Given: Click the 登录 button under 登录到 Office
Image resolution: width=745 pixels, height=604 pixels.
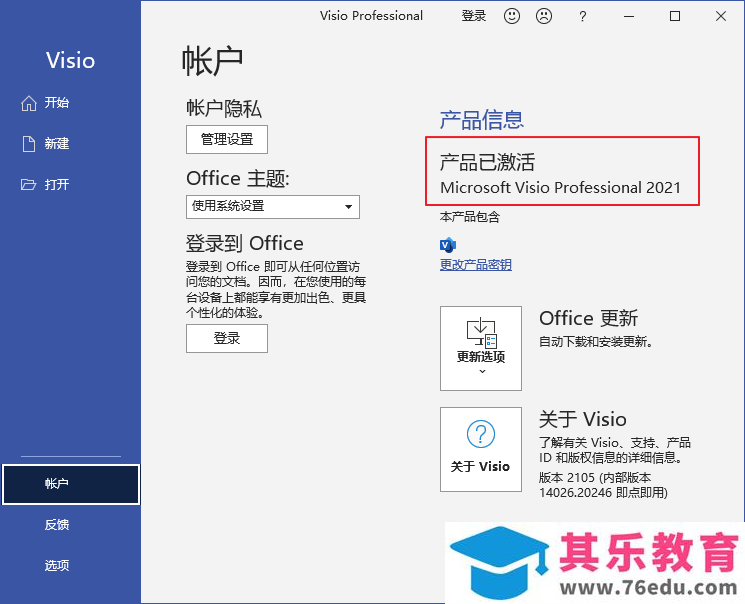Looking at the screenshot, I should (x=227, y=338).
